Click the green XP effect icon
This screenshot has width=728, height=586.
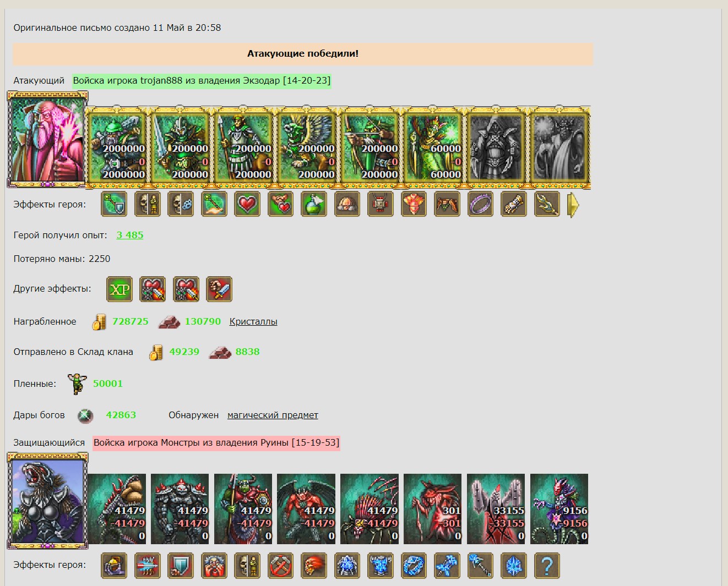coord(119,289)
